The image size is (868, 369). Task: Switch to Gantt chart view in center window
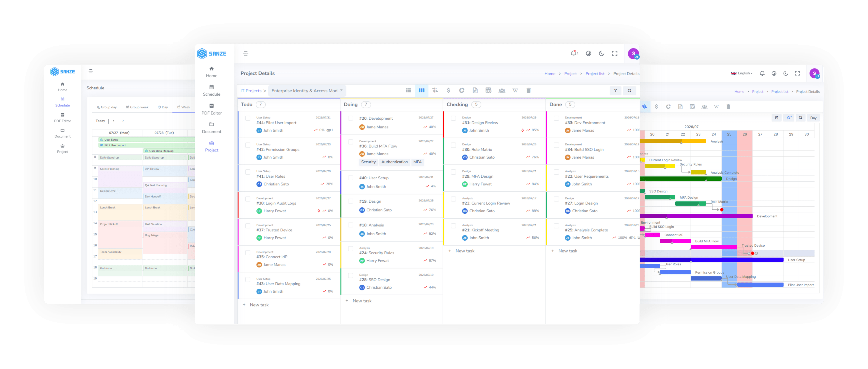[435, 90]
